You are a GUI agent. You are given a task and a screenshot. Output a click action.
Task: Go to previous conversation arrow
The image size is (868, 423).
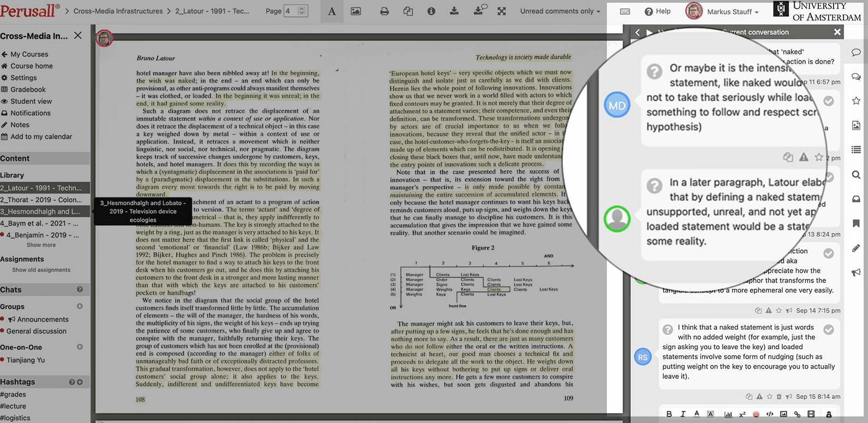[x=637, y=32]
